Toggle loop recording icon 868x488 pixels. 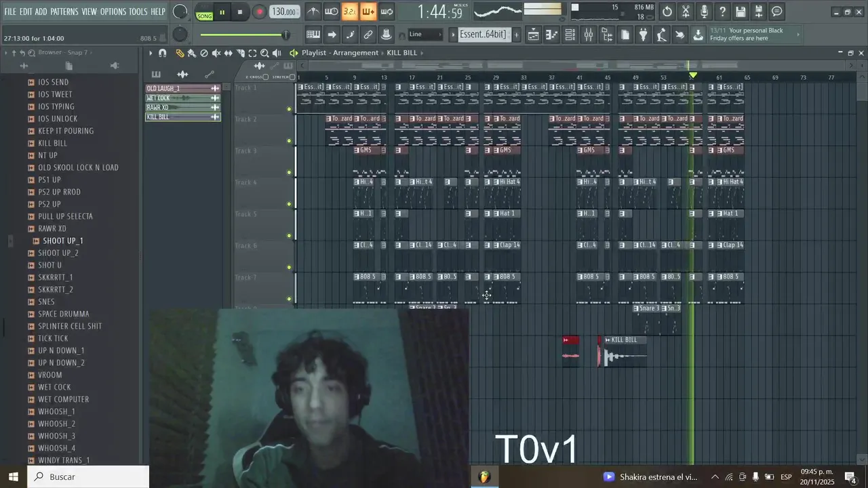click(x=387, y=12)
